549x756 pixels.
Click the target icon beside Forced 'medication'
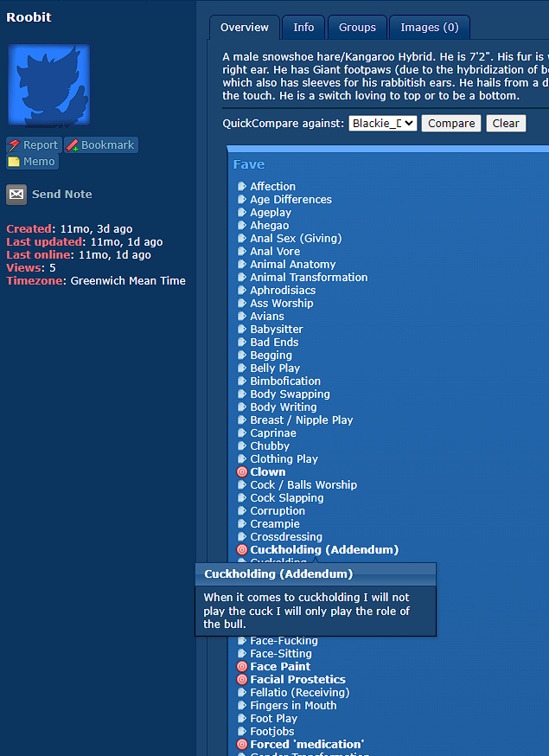tap(242, 745)
